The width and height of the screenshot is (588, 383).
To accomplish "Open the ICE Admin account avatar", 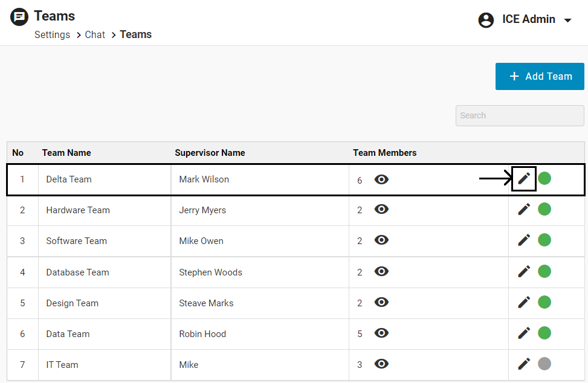I will (486, 20).
